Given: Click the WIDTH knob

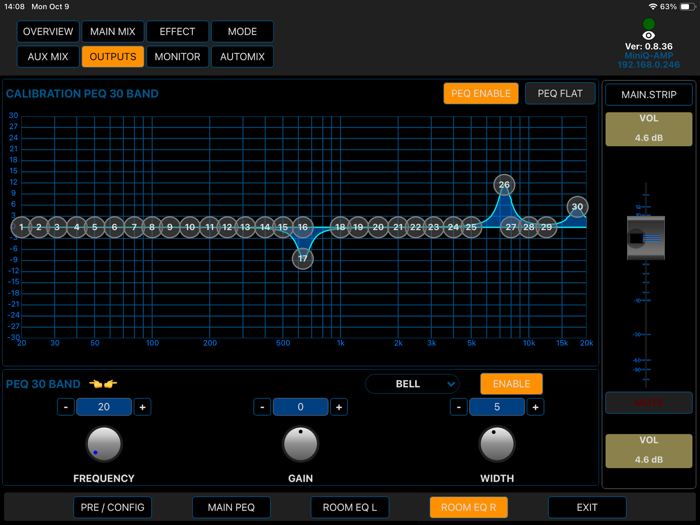Looking at the screenshot, I should point(497,444).
